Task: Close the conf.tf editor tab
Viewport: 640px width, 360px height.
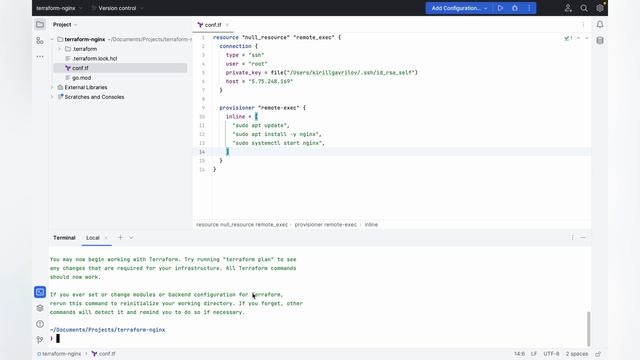Action: (227, 25)
